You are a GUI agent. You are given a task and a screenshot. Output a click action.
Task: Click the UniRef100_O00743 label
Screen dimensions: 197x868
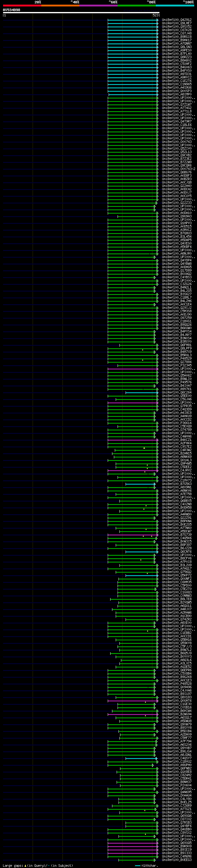[x=176, y=142]
